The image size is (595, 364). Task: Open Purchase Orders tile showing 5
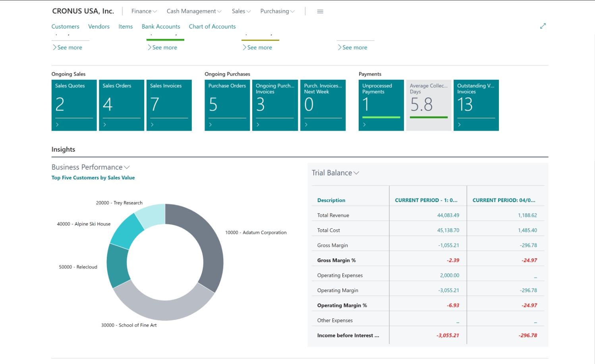click(228, 105)
